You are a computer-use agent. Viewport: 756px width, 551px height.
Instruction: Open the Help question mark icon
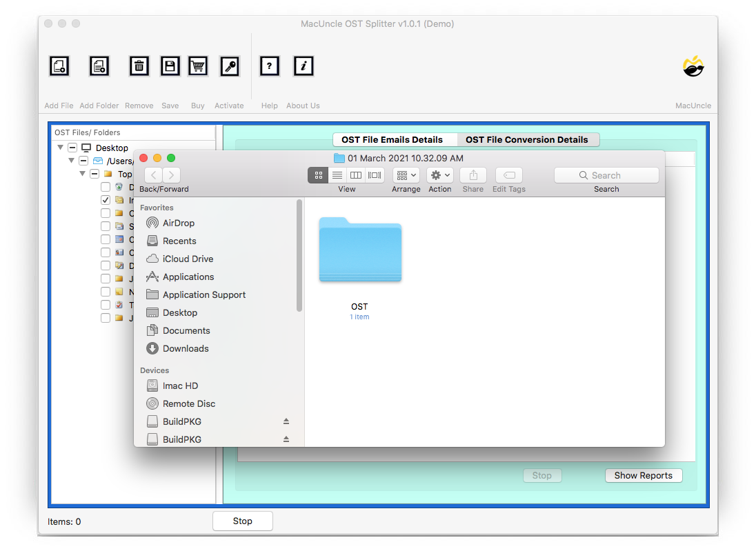(x=269, y=66)
